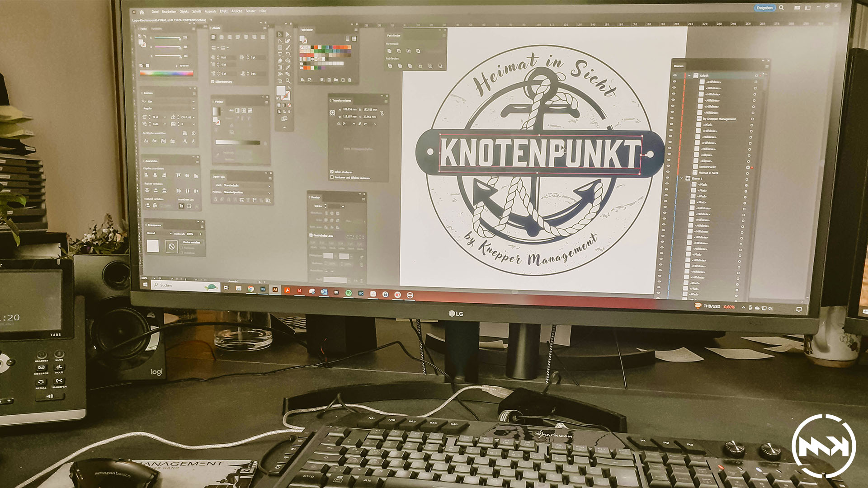Select the Eyedropper tool
The image size is (868, 488).
point(288,67)
